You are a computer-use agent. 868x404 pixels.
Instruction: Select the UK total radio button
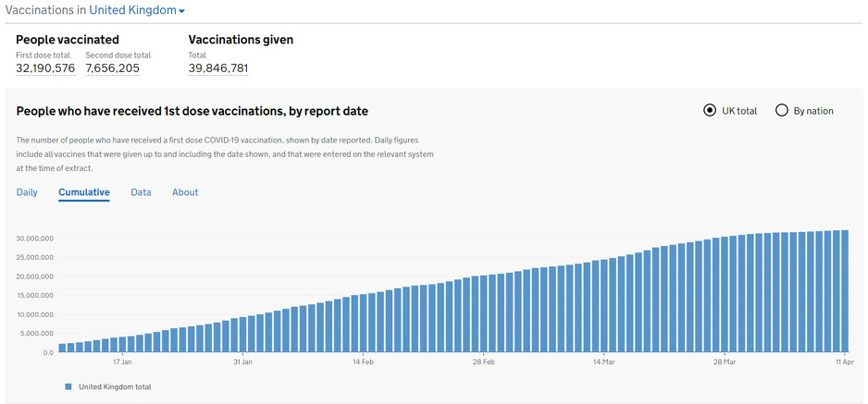coord(710,111)
